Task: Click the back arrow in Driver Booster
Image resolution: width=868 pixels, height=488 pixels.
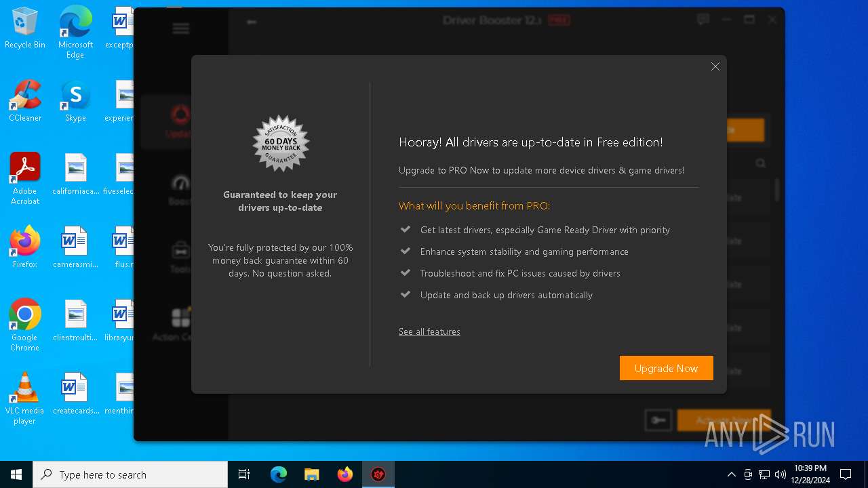Action: point(252,22)
